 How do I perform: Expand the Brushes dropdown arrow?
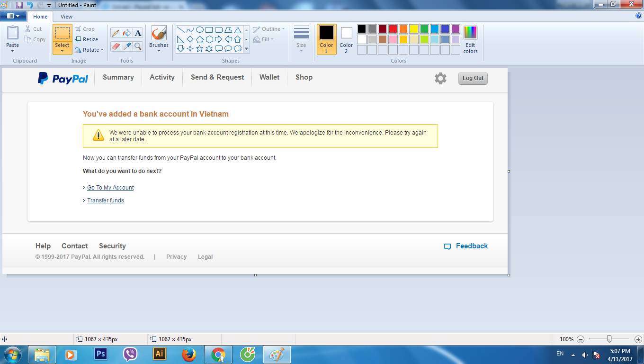[159, 50]
